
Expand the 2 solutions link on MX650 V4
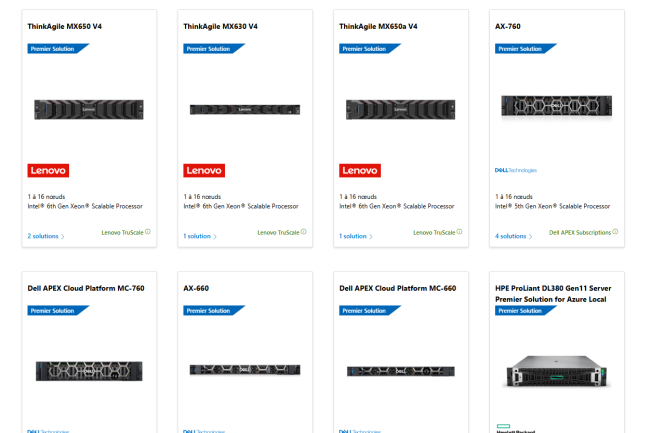(x=45, y=237)
